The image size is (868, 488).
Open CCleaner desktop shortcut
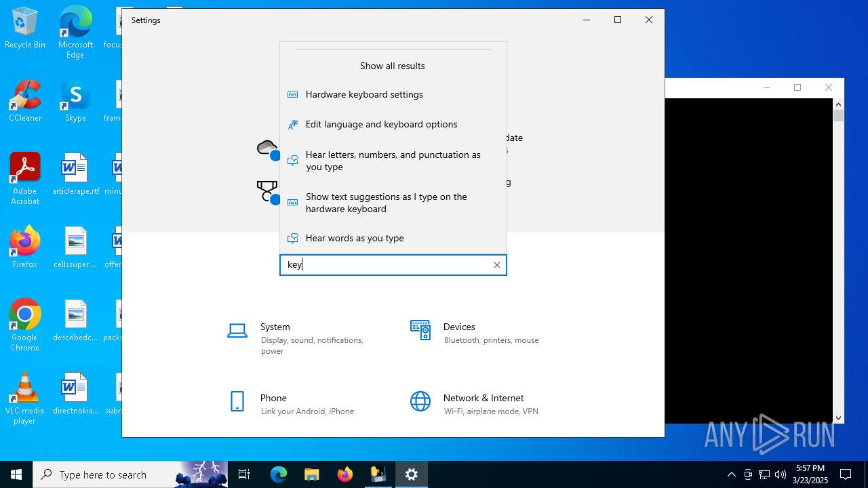[x=25, y=102]
